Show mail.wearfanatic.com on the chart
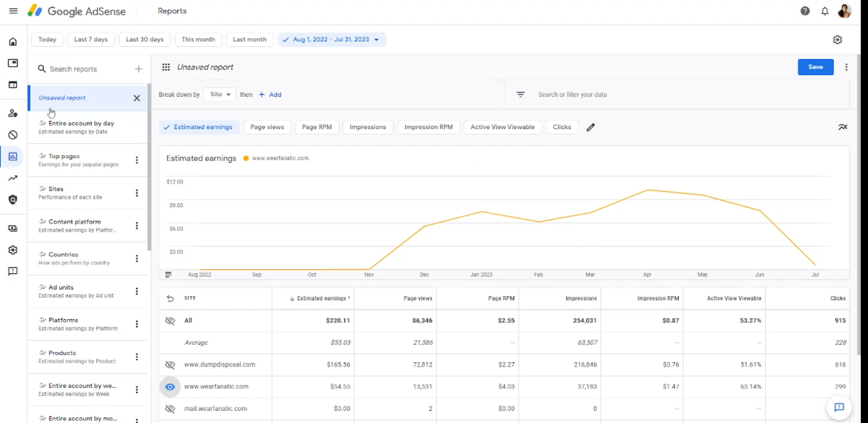The height and width of the screenshot is (423, 868). [x=170, y=409]
